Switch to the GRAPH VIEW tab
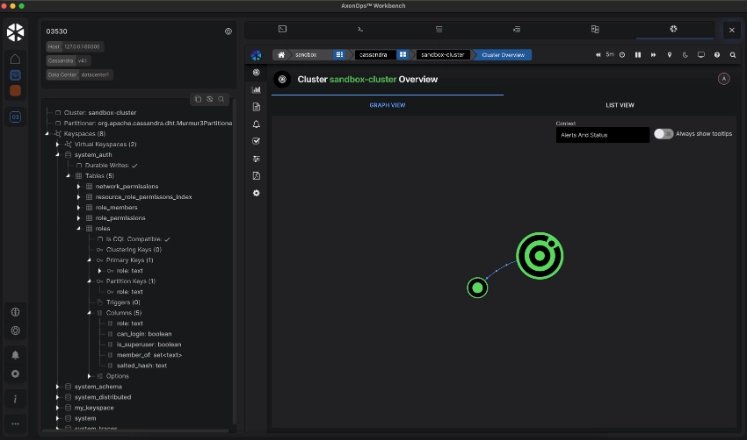747x440 pixels. pos(387,104)
